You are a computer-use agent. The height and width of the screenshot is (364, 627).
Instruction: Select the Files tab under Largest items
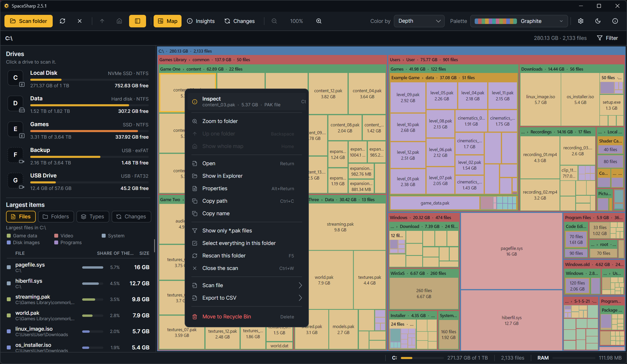pos(21,217)
